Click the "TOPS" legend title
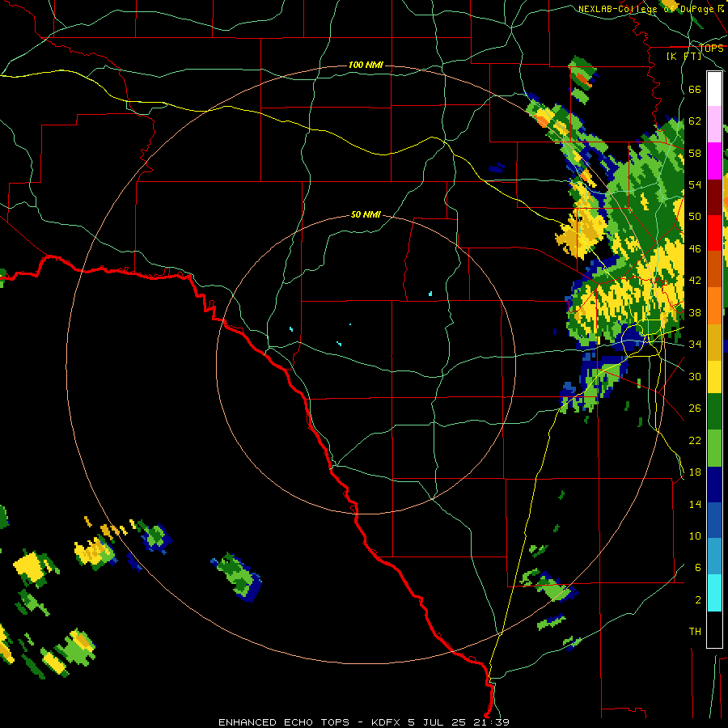This screenshot has width=728, height=728. pyautogui.click(x=711, y=48)
